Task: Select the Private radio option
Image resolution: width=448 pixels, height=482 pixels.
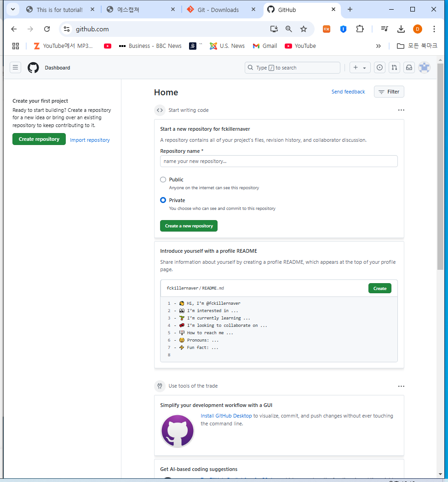Action: pyautogui.click(x=163, y=200)
